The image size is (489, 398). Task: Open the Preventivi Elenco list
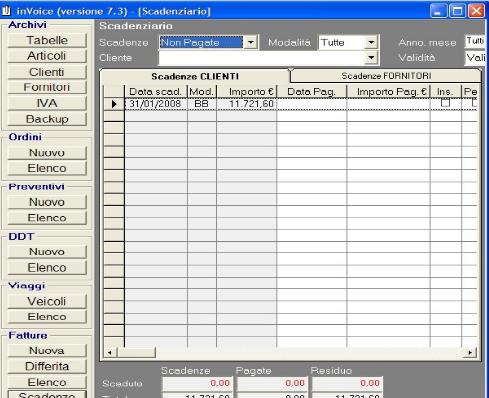tap(47, 218)
